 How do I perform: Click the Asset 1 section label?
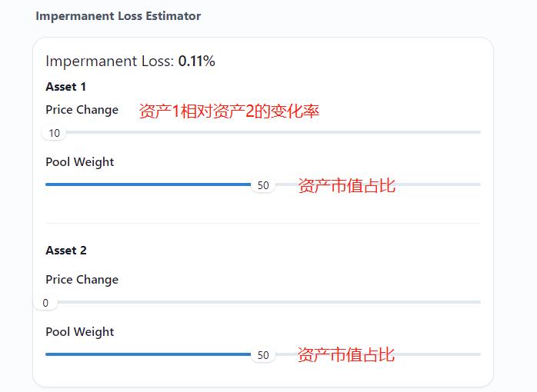coord(66,87)
